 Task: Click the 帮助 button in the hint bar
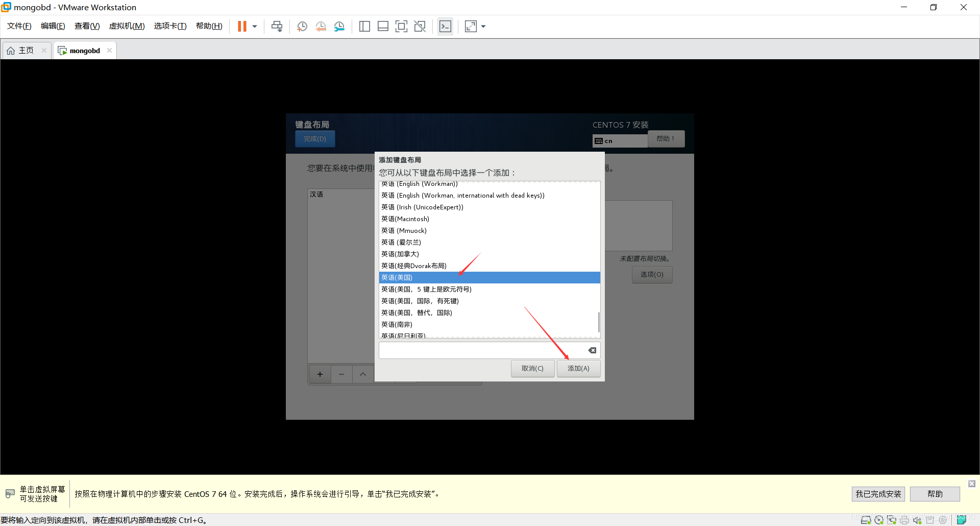coord(935,494)
